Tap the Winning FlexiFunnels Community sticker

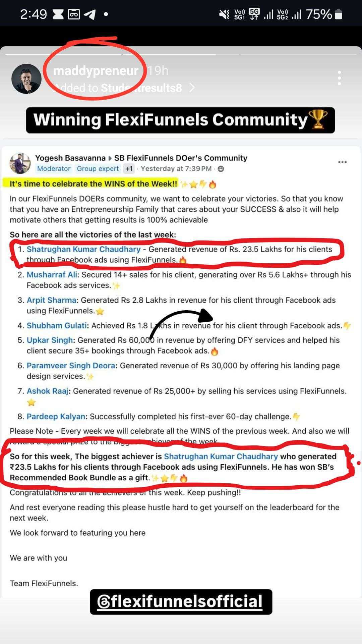tap(180, 120)
